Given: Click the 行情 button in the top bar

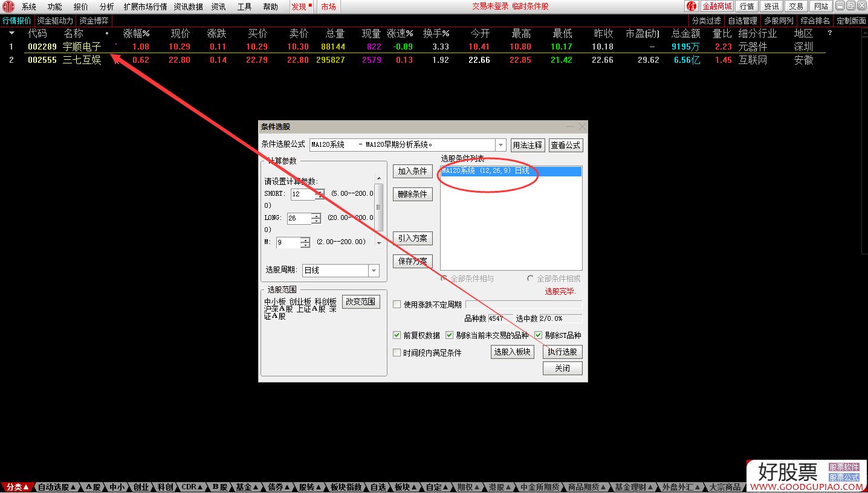Looking at the screenshot, I should point(747,7).
